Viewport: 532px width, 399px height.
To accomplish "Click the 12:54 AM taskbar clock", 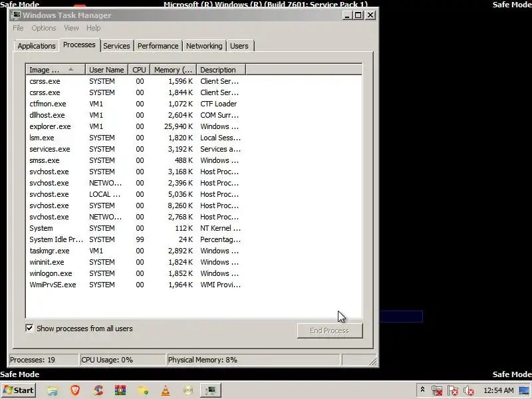I will [498, 390].
